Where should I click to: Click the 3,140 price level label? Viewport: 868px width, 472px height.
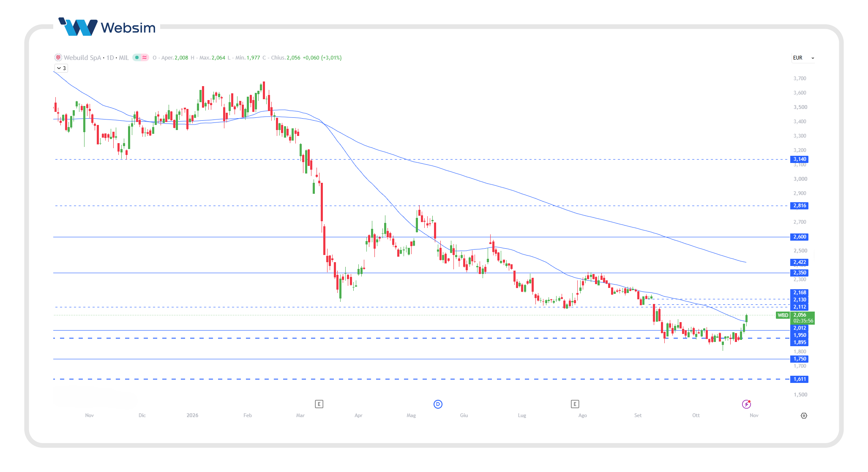[799, 159]
